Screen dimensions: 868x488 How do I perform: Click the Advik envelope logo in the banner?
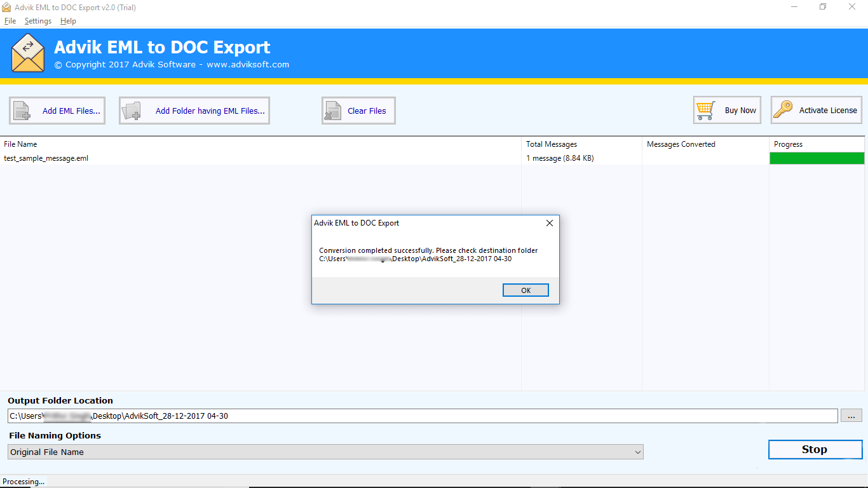[28, 53]
